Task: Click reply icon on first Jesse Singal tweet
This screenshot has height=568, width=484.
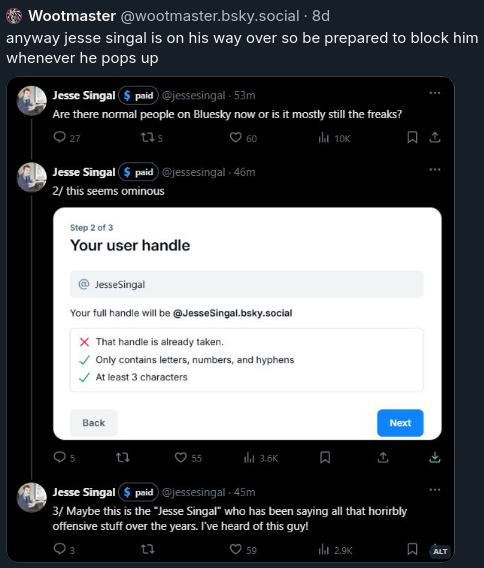Action: coord(59,137)
